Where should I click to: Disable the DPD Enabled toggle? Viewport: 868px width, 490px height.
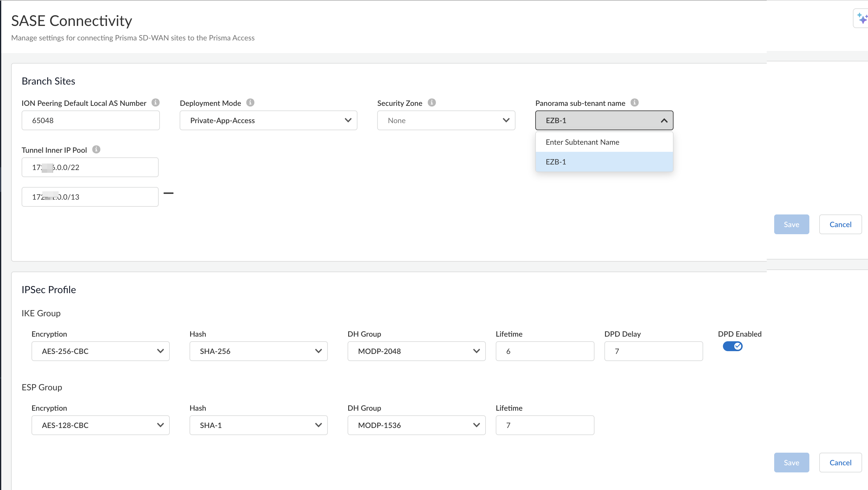[732, 346]
